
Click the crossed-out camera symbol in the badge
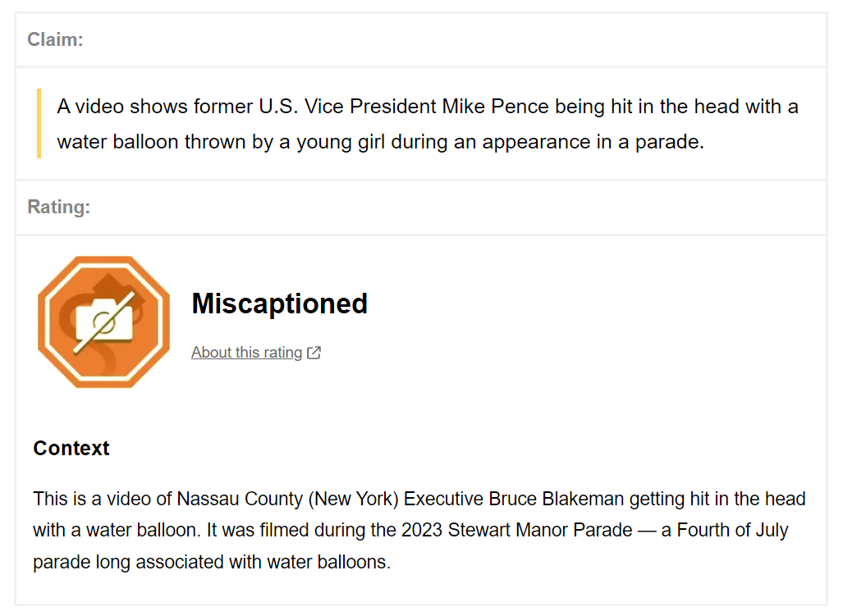click(103, 322)
